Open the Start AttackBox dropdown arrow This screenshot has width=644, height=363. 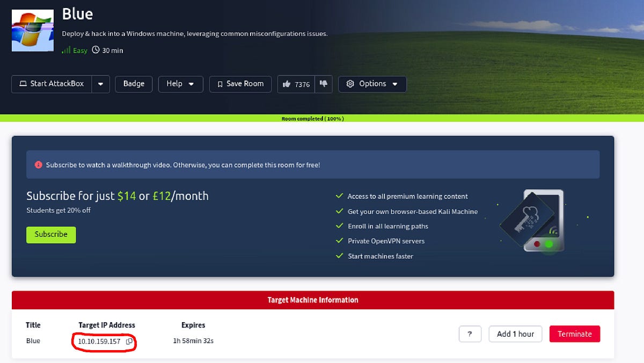101,84
